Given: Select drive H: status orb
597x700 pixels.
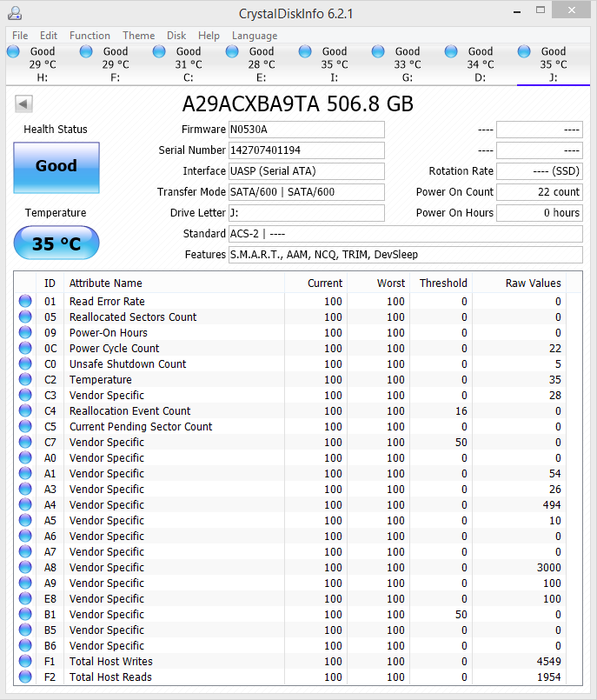Looking at the screenshot, I should [x=13, y=52].
